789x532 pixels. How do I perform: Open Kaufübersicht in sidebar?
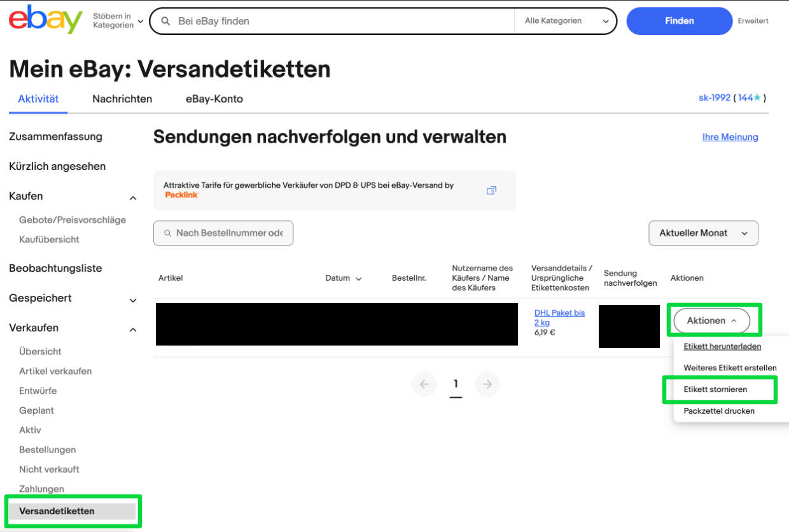pyautogui.click(x=49, y=239)
